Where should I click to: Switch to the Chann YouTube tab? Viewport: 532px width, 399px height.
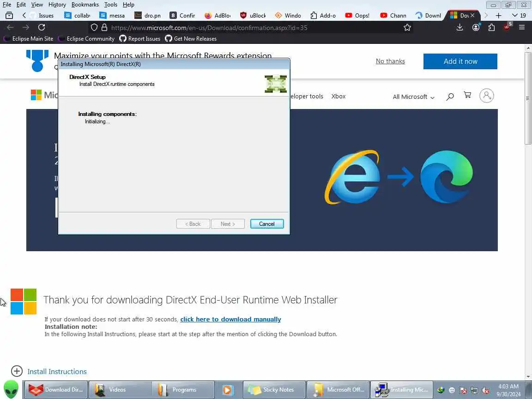click(393, 16)
